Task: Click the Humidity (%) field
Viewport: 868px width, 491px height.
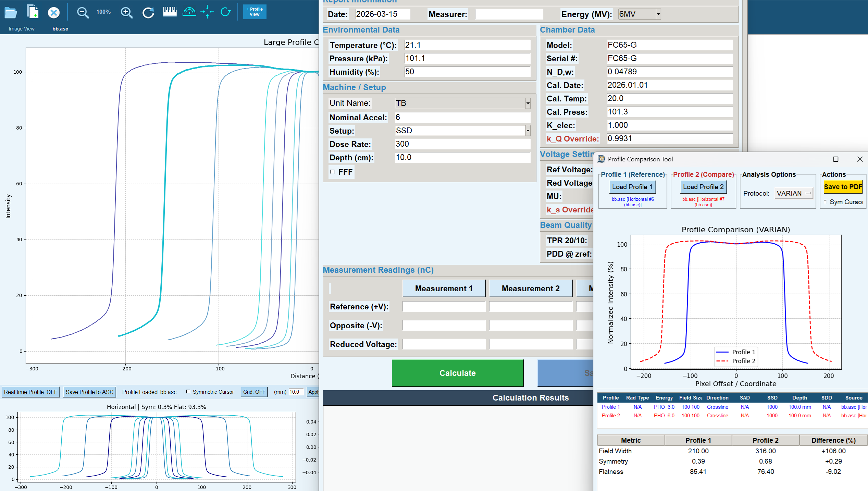Action: coord(467,72)
